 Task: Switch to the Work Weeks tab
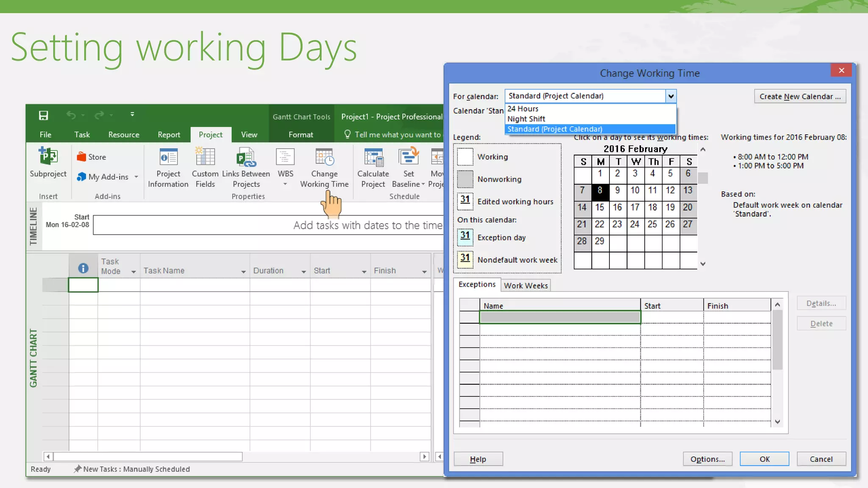tap(526, 286)
